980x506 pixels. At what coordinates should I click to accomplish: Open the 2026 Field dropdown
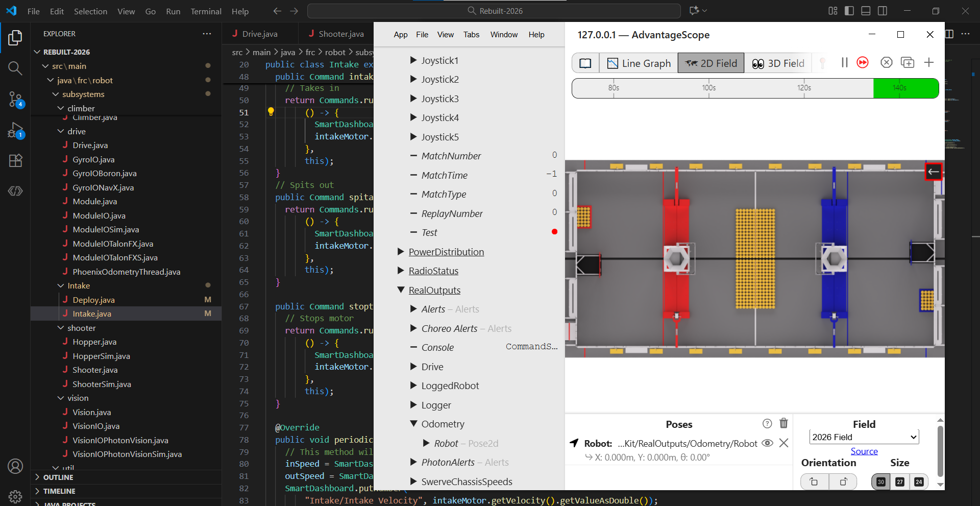point(864,437)
